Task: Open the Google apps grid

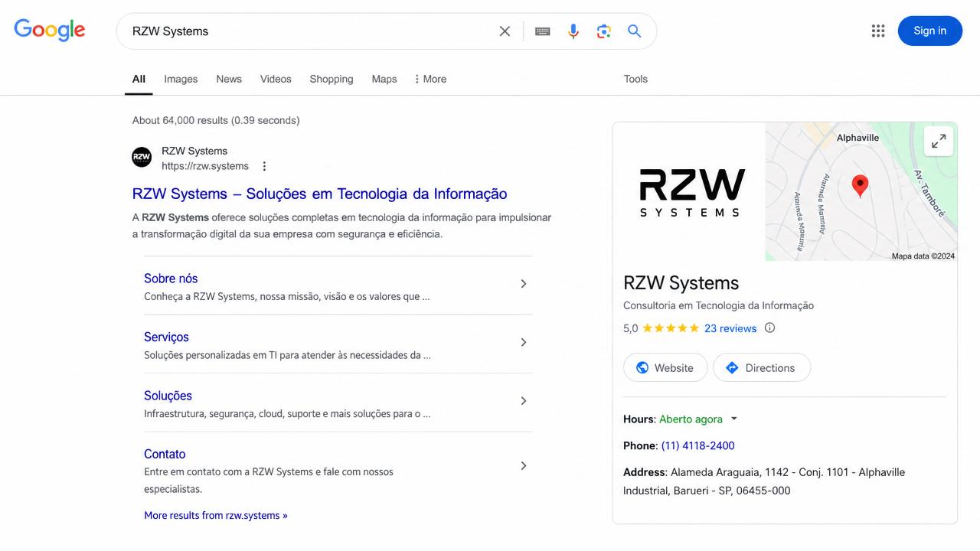Action: click(x=878, y=31)
